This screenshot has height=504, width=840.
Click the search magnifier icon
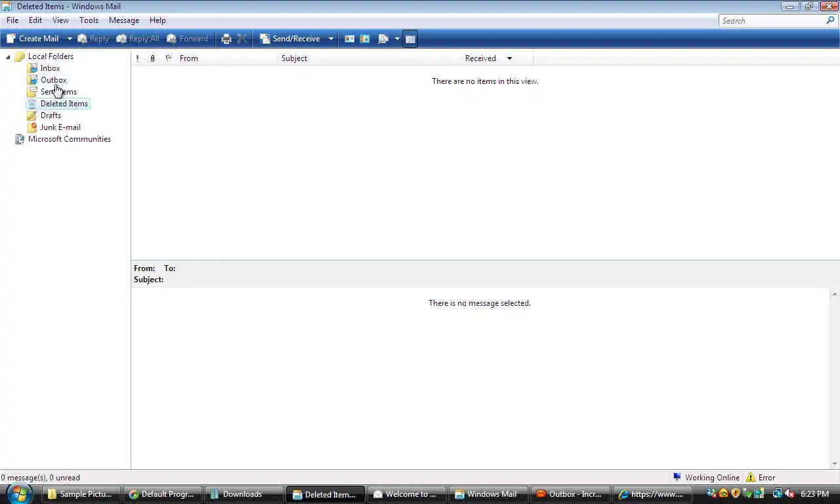830,20
